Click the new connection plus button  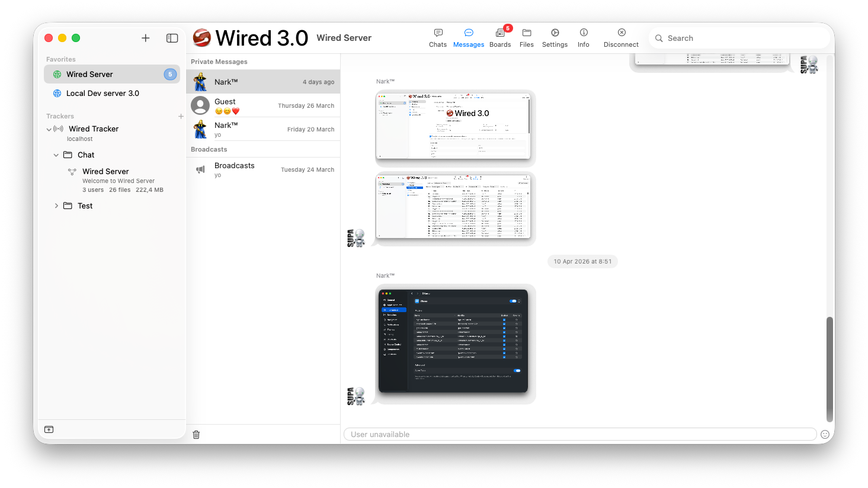[145, 38]
